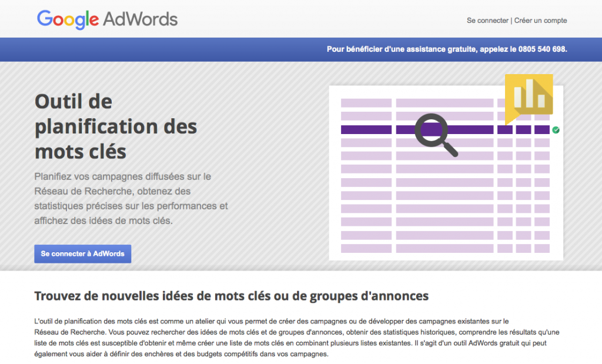Click the phone number 0805 540 698
This screenshot has height=364, width=602.
[x=542, y=50]
